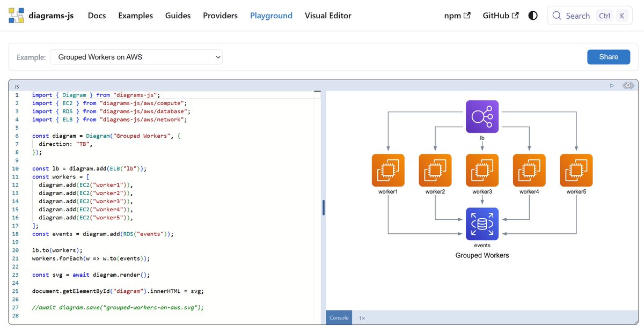The image size is (644, 333).
Task: Click the JS language label in the editor header
Action: [17, 86]
